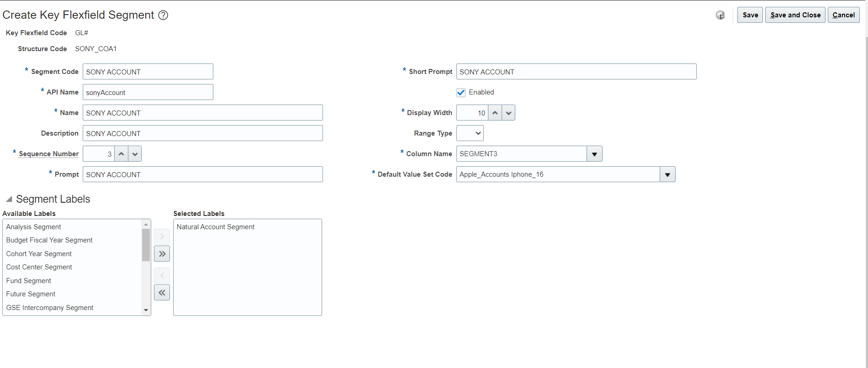Remove all labels from Selected Labels
868x368 pixels.
click(x=162, y=293)
